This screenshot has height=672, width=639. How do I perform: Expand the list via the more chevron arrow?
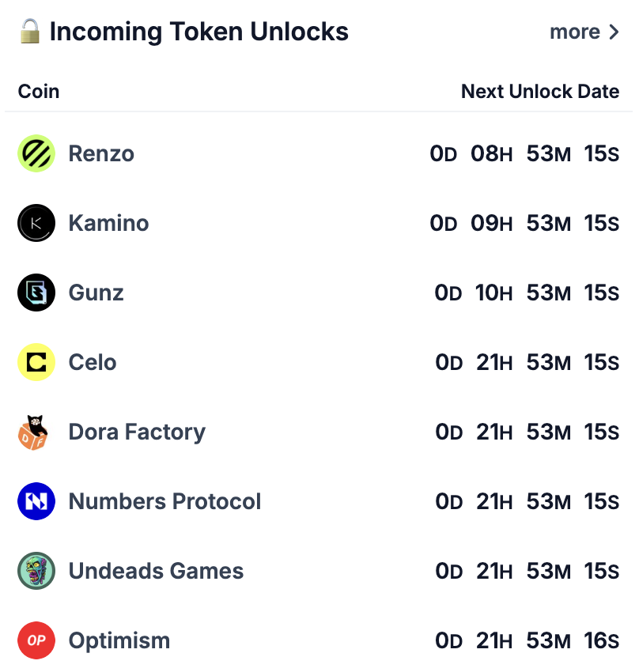(x=614, y=32)
